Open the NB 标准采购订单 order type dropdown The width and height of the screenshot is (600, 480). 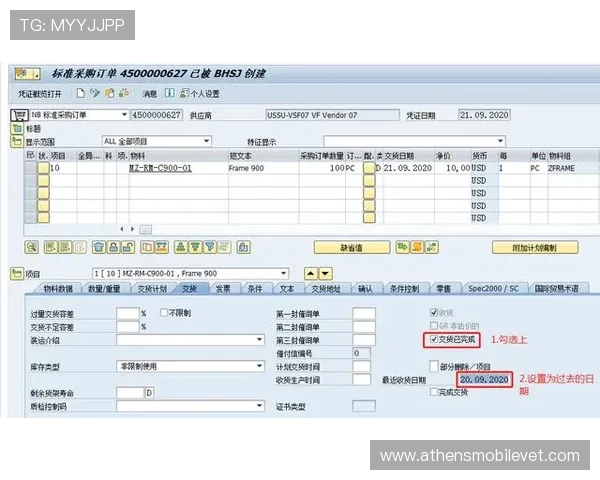click(123, 115)
